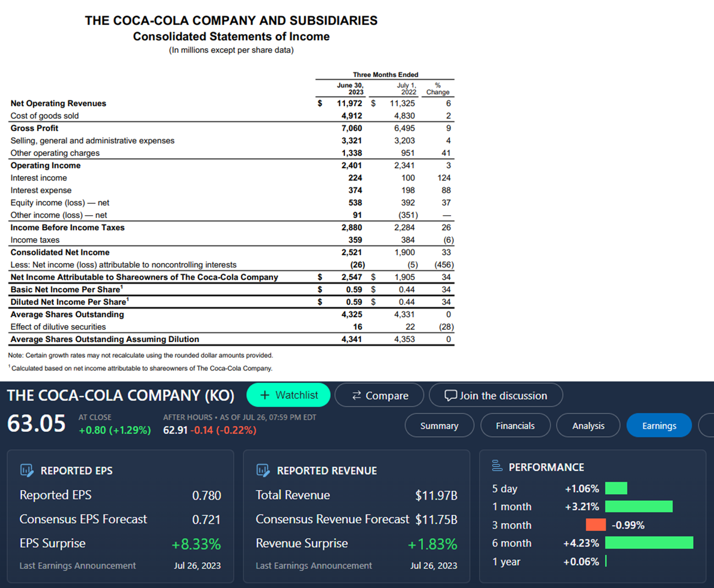Click the 'Operating Income' row label
This screenshot has height=588, width=714.
(x=45, y=166)
